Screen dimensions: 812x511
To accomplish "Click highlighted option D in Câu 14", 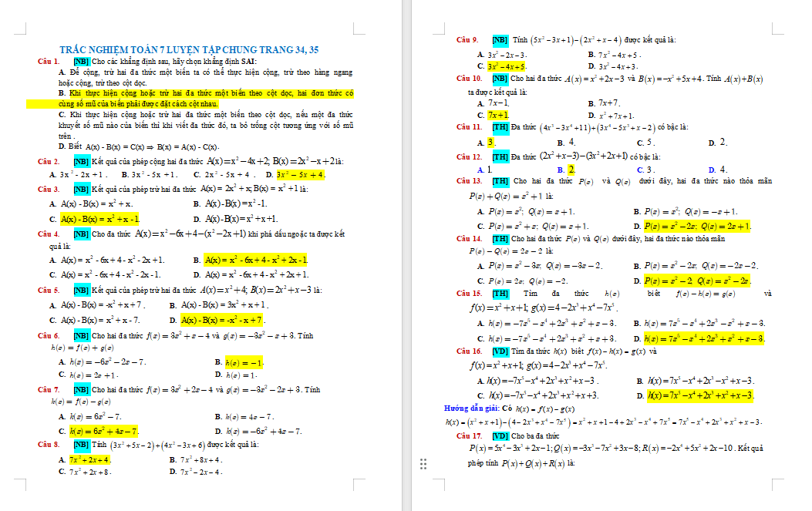I will [x=697, y=281].
